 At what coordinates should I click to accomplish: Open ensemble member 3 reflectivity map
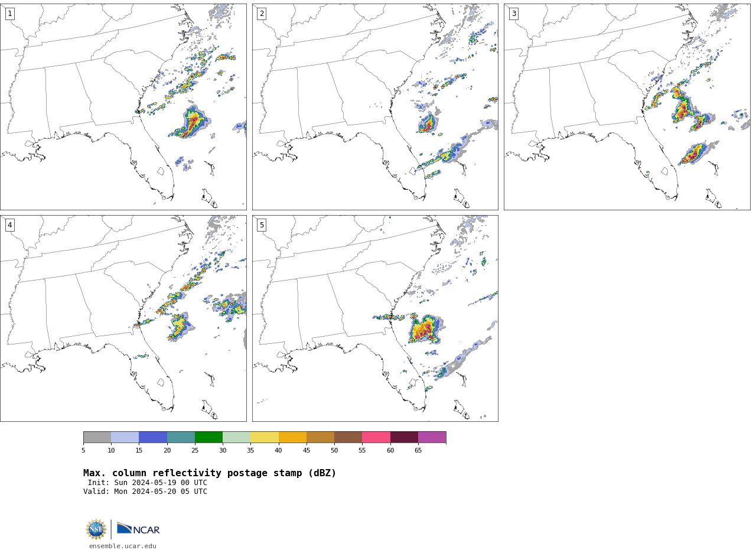tap(627, 107)
